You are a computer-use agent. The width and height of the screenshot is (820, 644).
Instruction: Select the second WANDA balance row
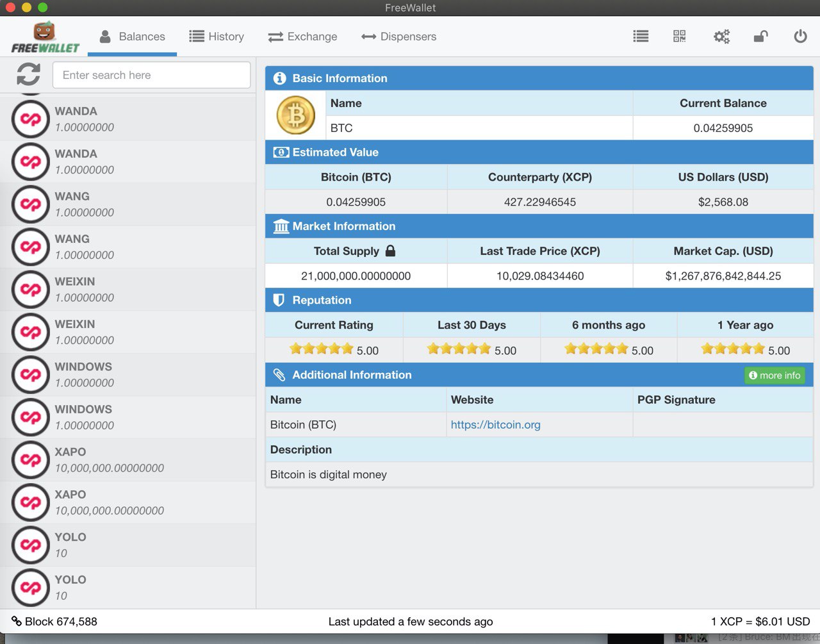pyautogui.click(x=128, y=161)
